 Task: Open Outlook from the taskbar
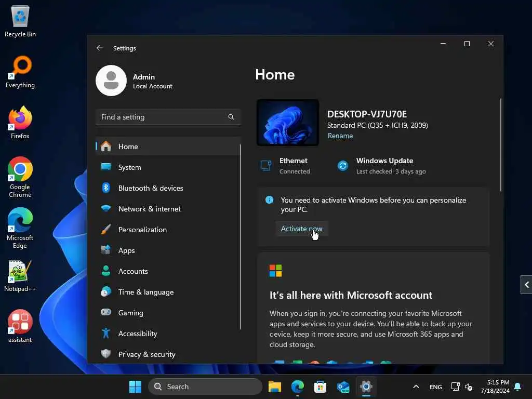click(343, 387)
